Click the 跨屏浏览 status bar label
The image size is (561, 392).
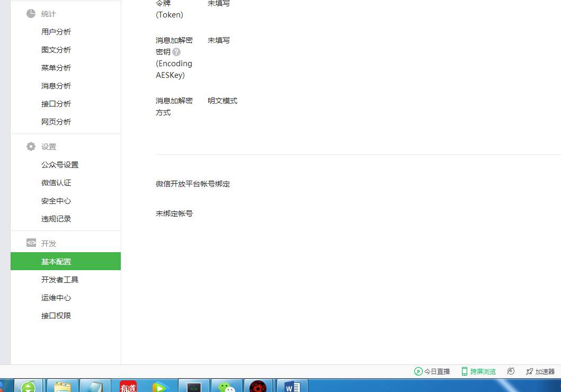pos(483,372)
